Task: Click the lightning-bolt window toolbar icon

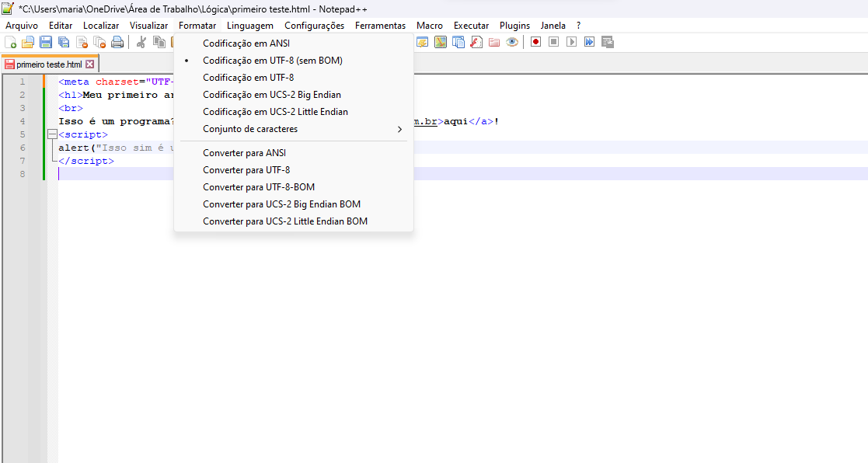Action: tap(423, 42)
